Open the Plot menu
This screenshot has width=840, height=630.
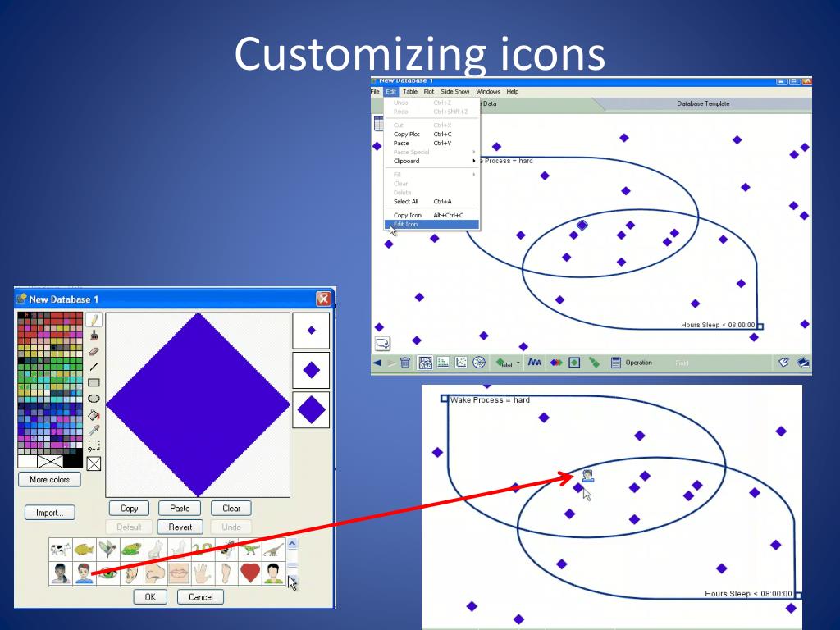428,92
